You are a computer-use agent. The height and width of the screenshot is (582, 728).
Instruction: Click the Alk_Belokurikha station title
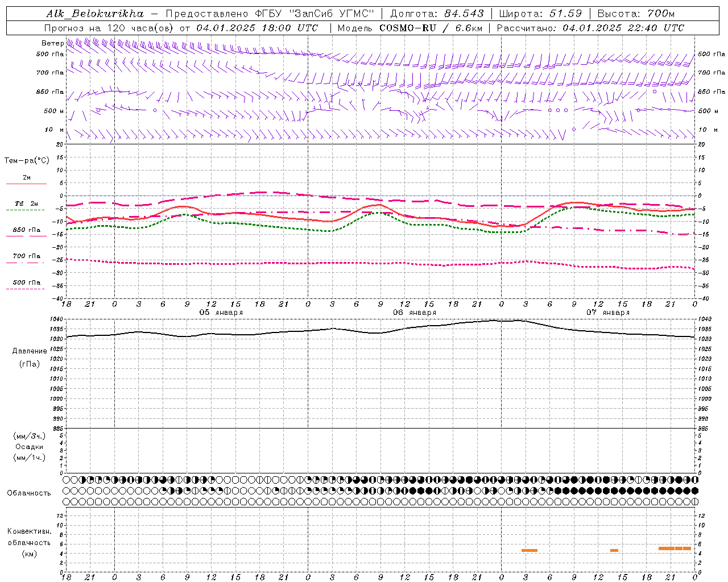coord(95,14)
